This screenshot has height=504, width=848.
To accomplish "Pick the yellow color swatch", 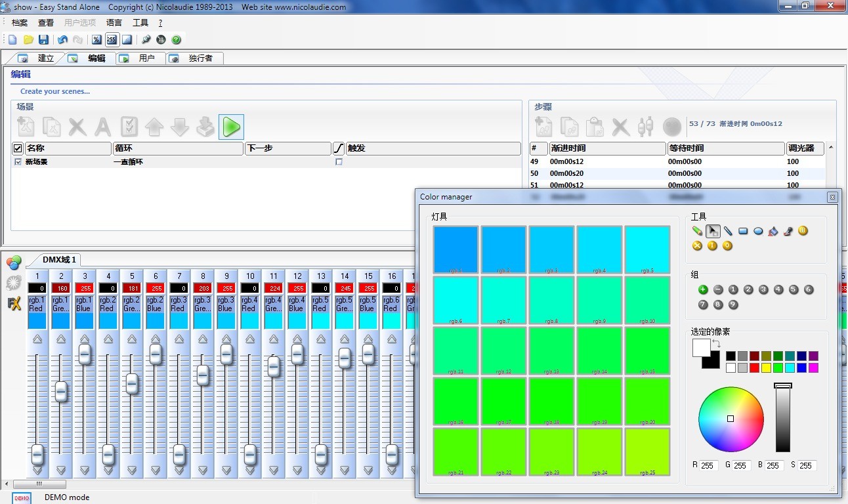I will coord(766,368).
